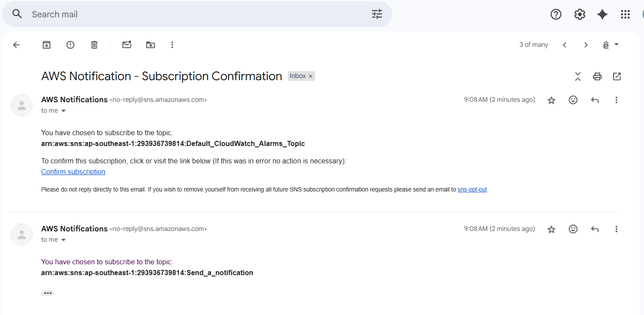The height and width of the screenshot is (315, 644).
Task: Click the 3 of many counter
Action: [x=533, y=45]
